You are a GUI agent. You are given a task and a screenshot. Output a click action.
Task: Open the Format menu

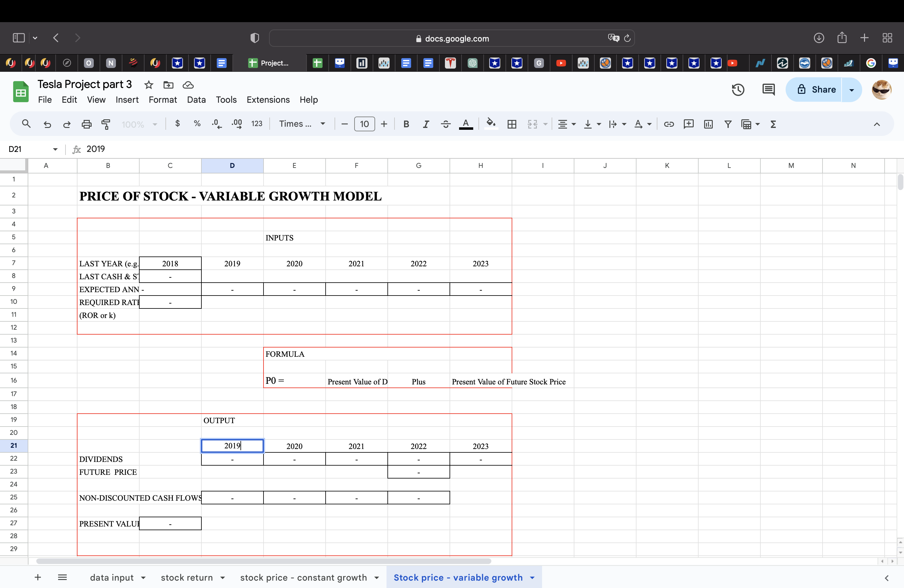pos(163,100)
